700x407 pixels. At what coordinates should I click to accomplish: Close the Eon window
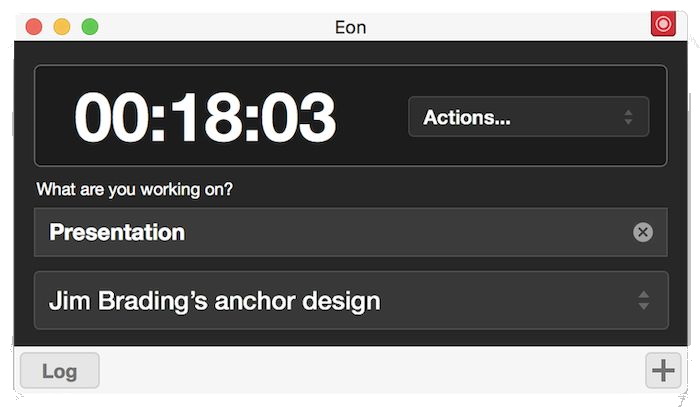34,27
